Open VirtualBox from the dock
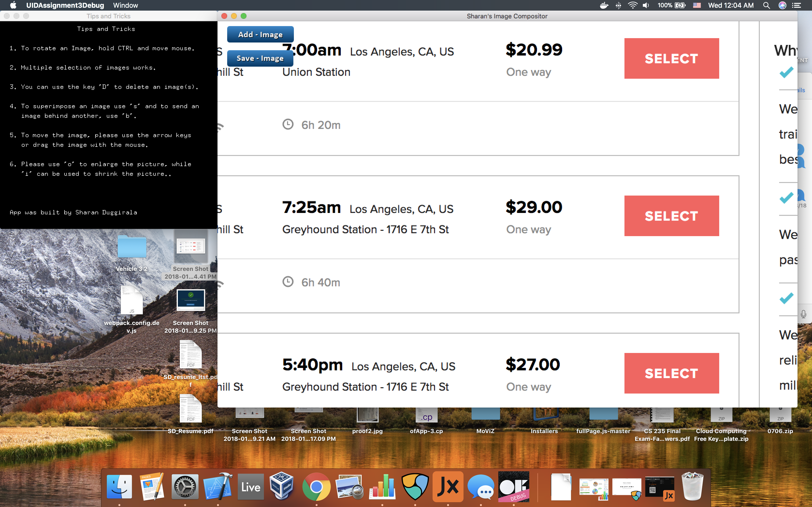Image resolution: width=812 pixels, height=507 pixels. 282,486
